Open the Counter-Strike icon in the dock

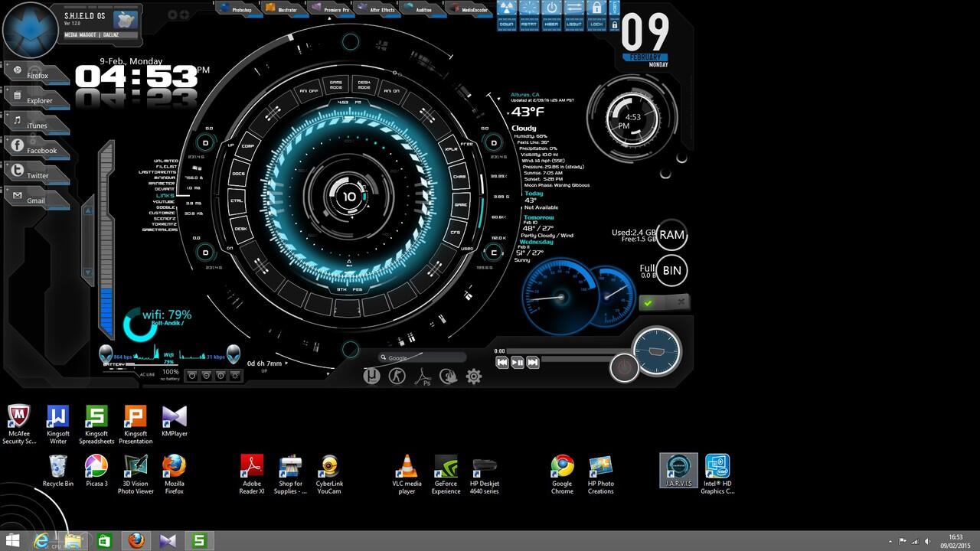(397, 376)
